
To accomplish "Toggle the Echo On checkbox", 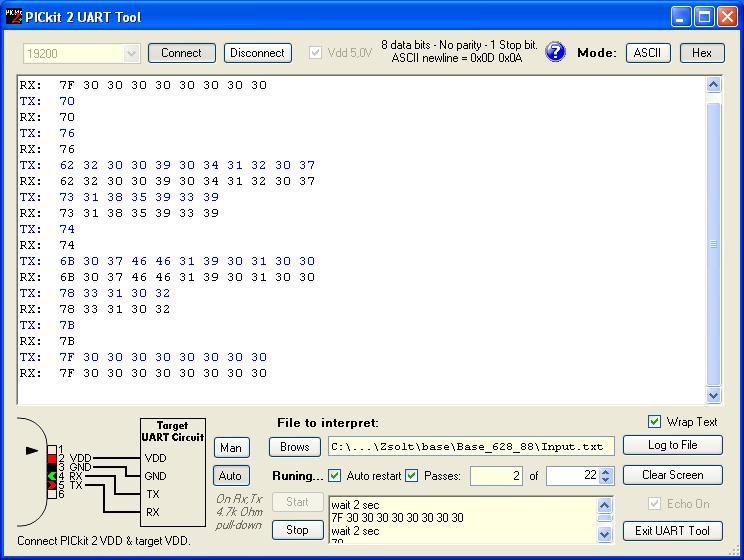I will pyautogui.click(x=654, y=504).
